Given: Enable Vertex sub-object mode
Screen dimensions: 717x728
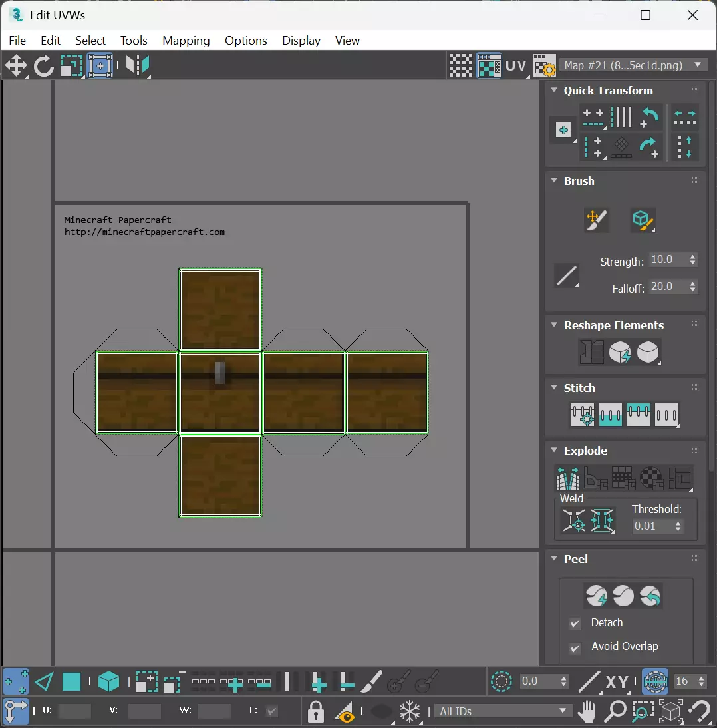Looking at the screenshot, I should 16,682.
